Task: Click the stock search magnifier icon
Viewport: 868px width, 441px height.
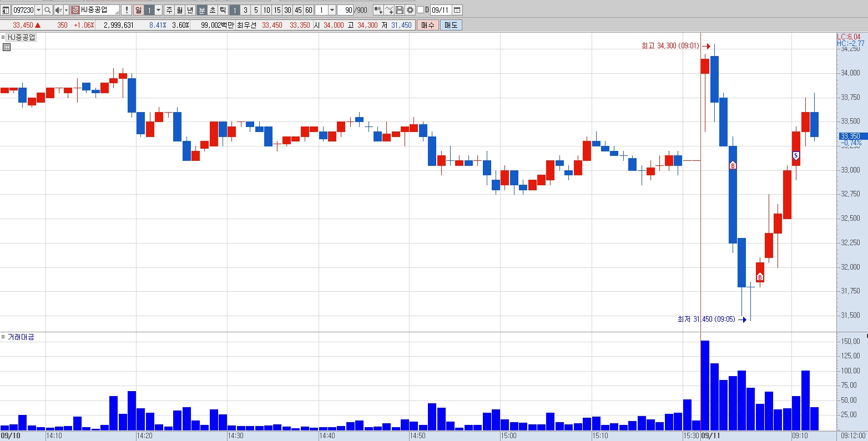Action: tap(47, 10)
